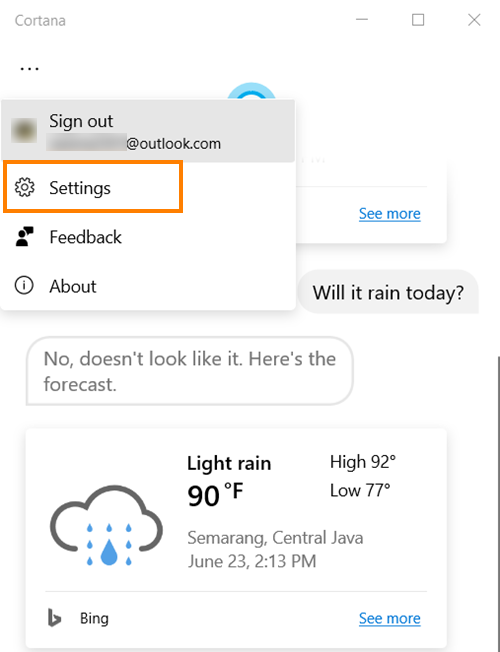This screenshot has height=652, width=500.
Task: Open the See more link beside Bing
Action: (390, 618)
